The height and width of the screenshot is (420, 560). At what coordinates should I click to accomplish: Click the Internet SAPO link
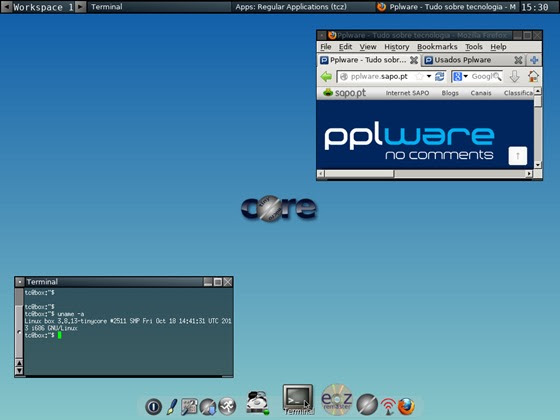407,93
